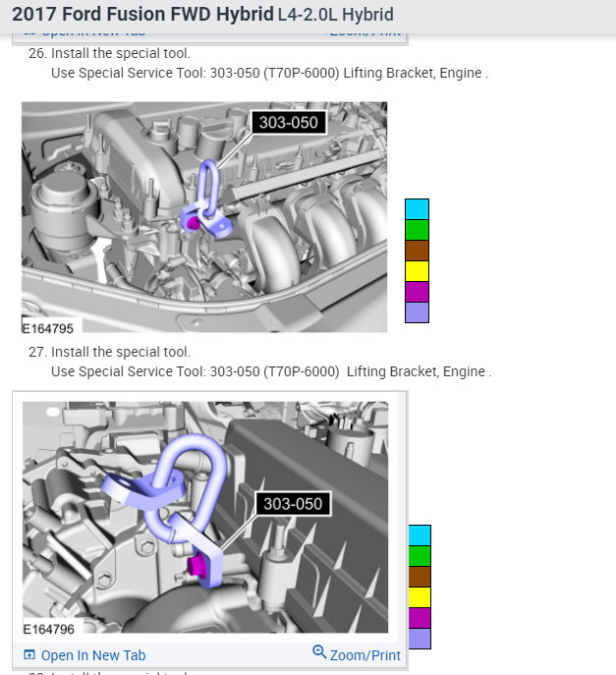Click the L4-2.0L Hybrid engine label
The width and height of the screenshot is (616, 675).
[336, 15]
